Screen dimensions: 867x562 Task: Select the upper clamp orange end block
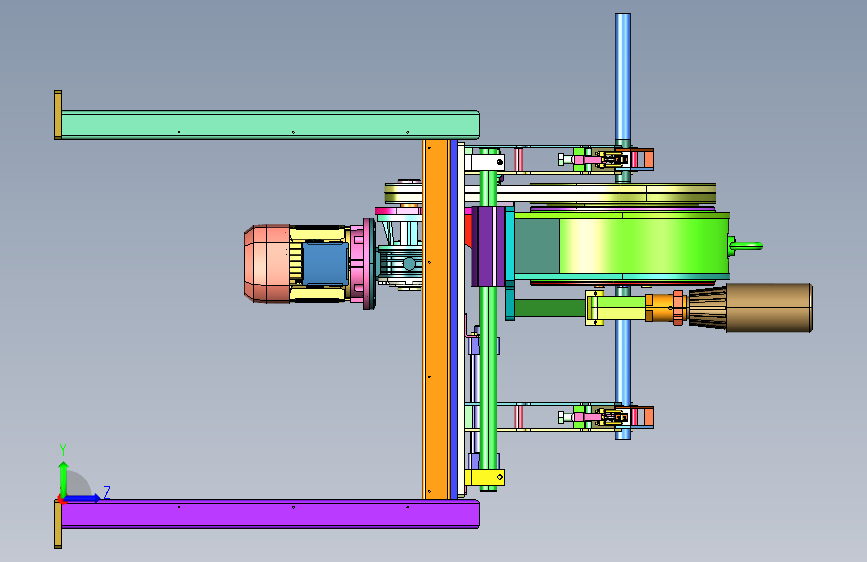649,159
